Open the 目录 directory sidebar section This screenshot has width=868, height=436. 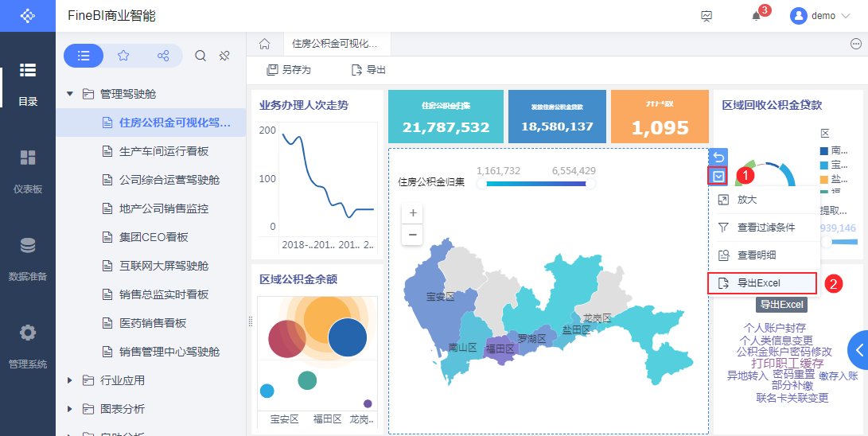tap(28, 84)
